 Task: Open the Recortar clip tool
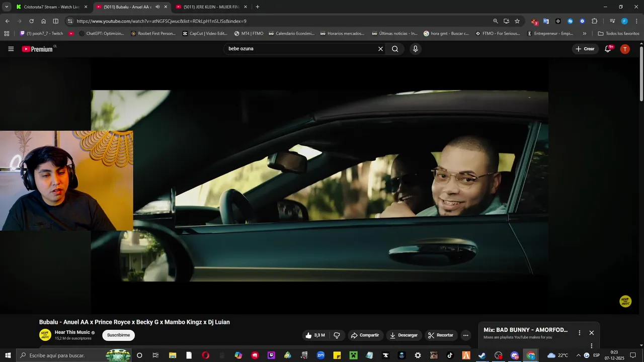click(x=441, y=335)
